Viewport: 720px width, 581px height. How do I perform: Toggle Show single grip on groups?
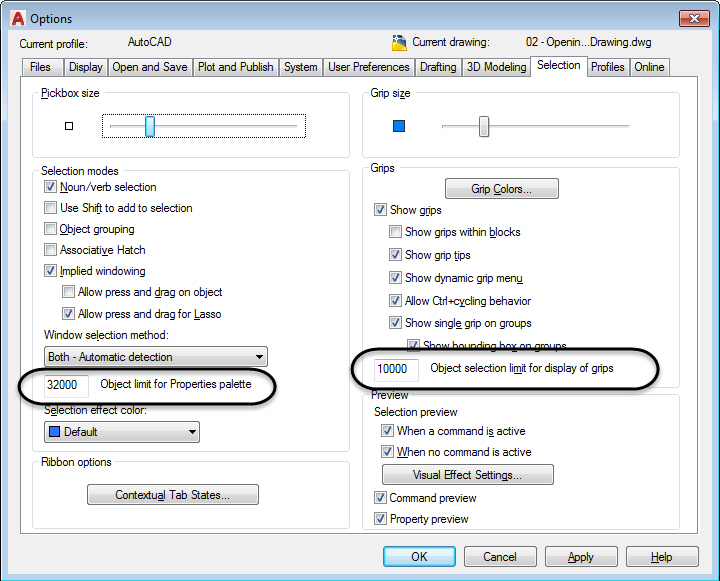pos(395,322)
